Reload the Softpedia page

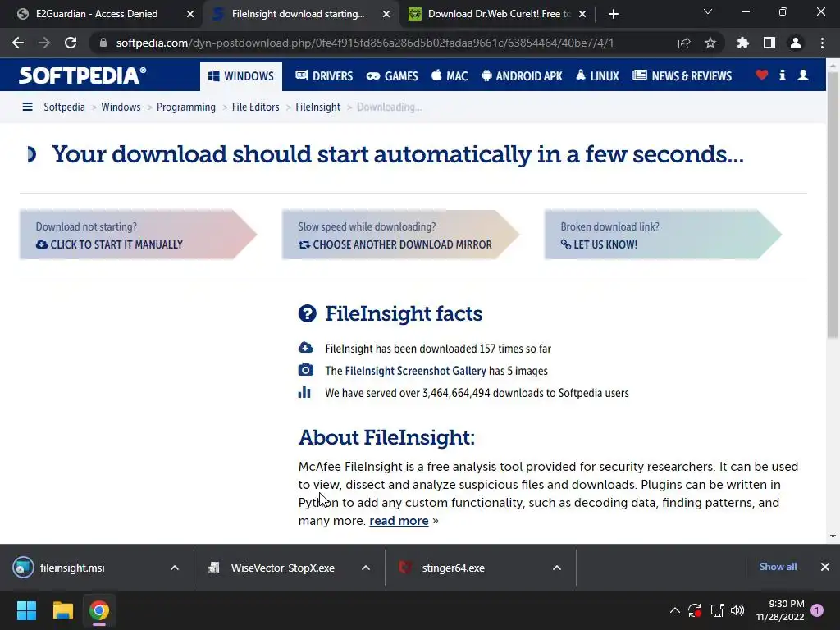[x=71, y=43]
